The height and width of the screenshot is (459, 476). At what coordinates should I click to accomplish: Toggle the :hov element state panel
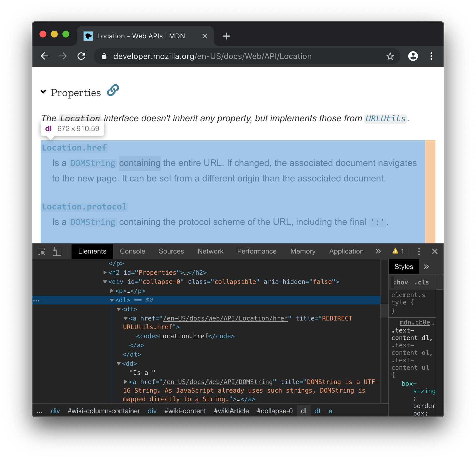tap(400, 282)
